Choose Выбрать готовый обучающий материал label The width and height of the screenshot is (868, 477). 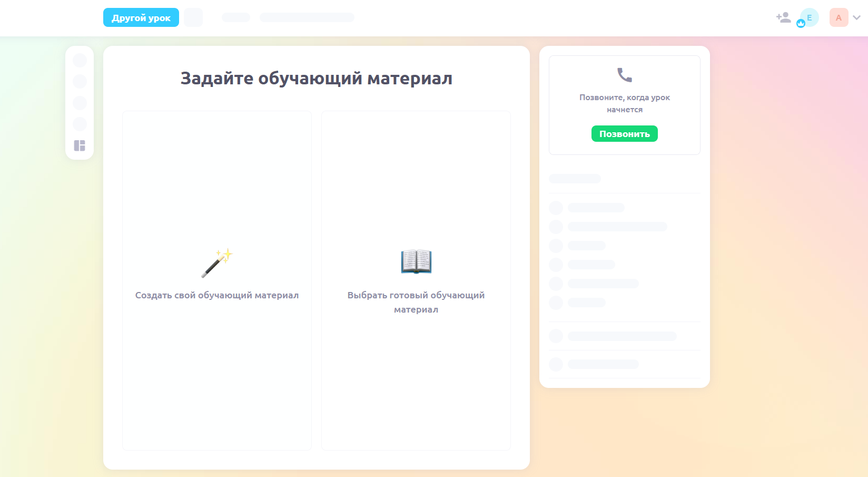point(416,302)
